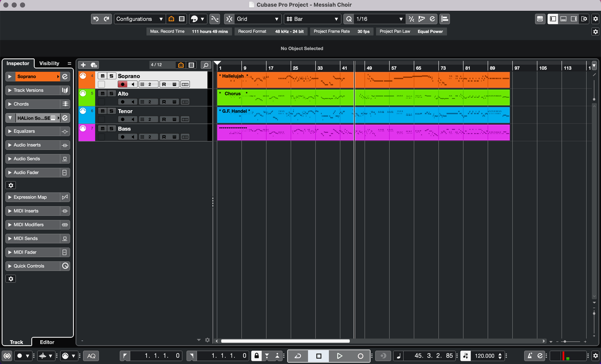Screen dimensions: 601x364
Task: Click the track list settings gear
Action: [207, 340]
